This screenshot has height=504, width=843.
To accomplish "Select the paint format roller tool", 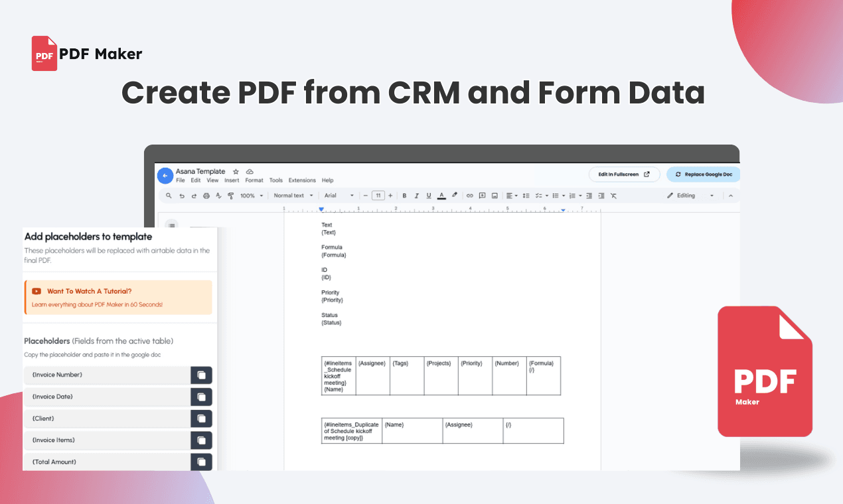I will pos(230,196).
